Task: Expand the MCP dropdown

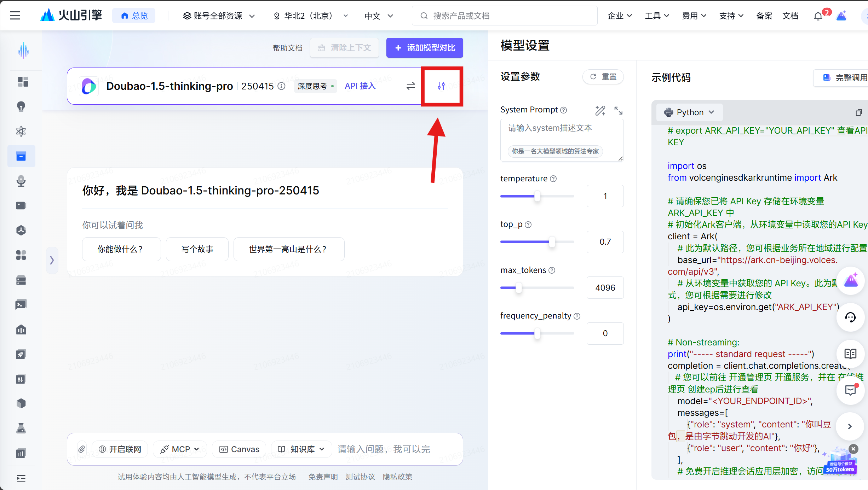Action: 180,449
